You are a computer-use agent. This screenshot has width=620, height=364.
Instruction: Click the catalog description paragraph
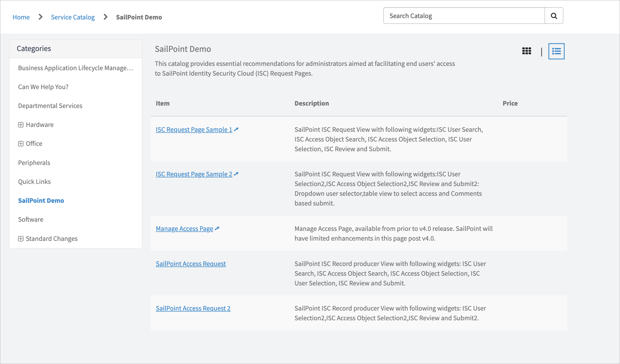[x=305, y=68]
